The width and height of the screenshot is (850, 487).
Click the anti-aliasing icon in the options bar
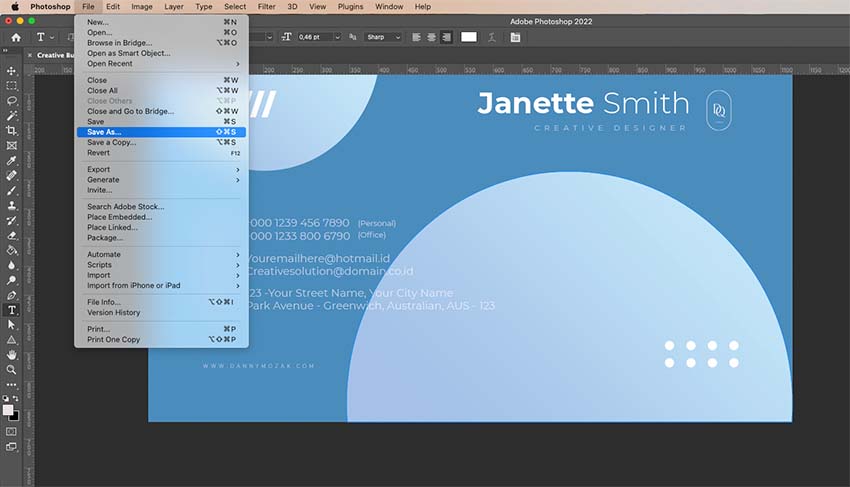352,37
